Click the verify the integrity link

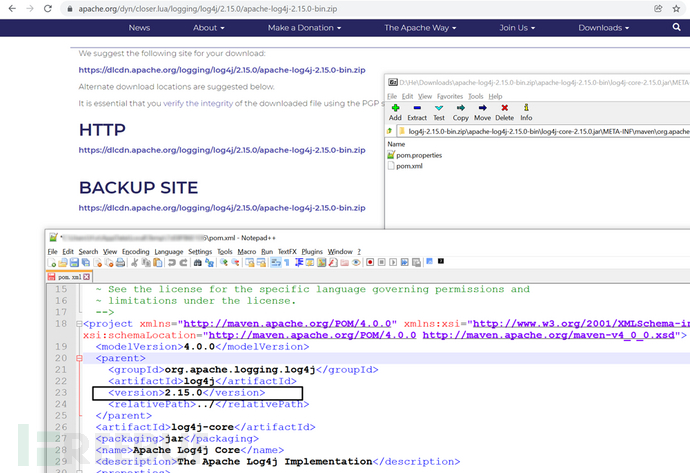198,103
